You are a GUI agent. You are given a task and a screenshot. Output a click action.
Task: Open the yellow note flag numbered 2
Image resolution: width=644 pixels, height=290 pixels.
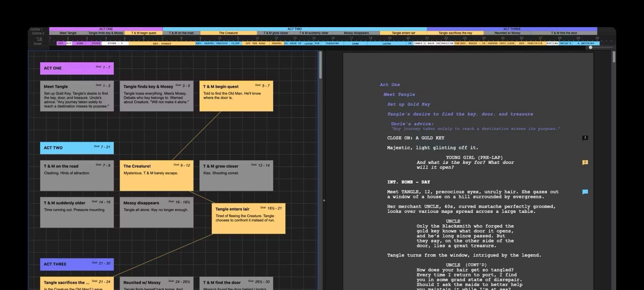(x=585, y=162)
